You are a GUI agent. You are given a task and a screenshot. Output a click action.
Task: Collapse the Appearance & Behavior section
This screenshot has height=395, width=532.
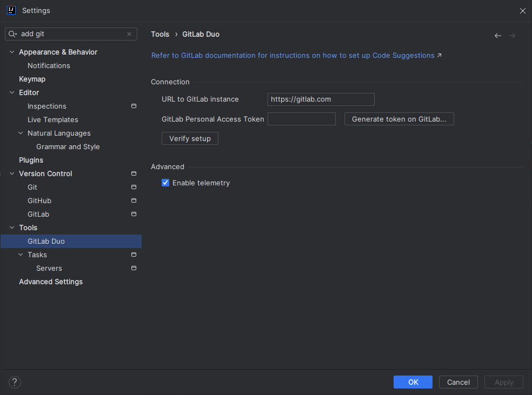point(12,52)
